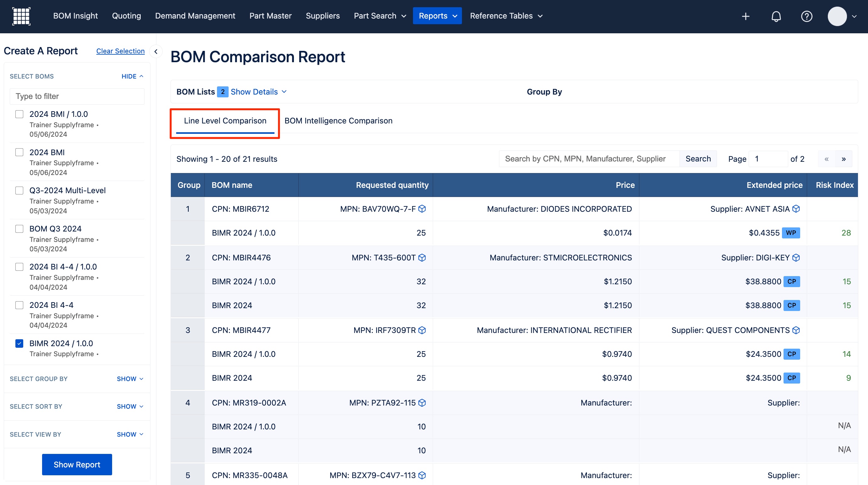Screen dimensions: 868x485
Task: Click cube icon next to MPN BAV70WQ-7-F
Action: pos(422,209)
